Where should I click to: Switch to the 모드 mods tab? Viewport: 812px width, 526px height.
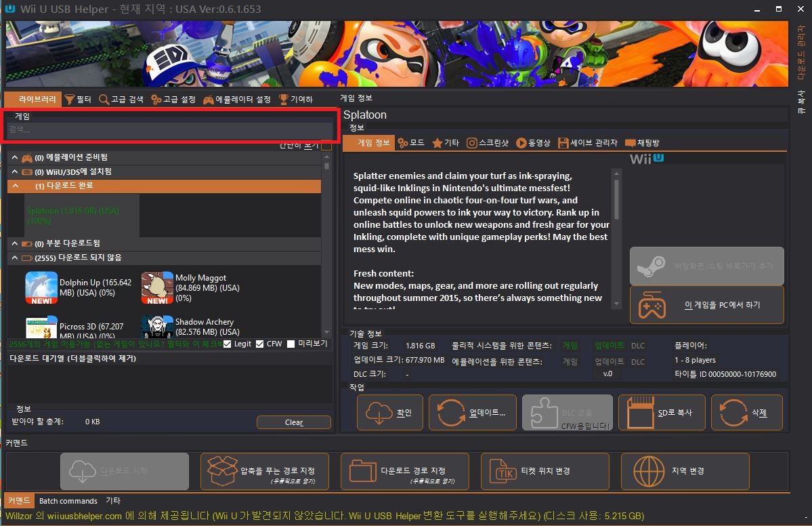411,142
